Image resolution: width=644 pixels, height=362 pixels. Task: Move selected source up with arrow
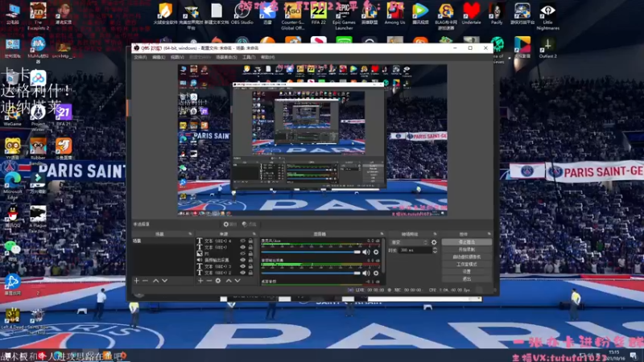coord(229,281)
